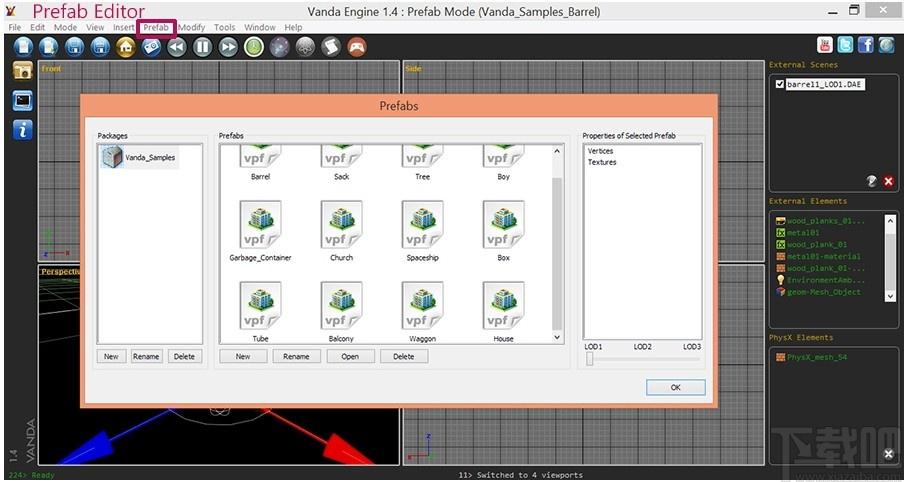This screenshot has height=482, width=905.
Task: Uncheck the barrel1_LOD1.DAE checkbox
Action: click(x=780, y=84)
